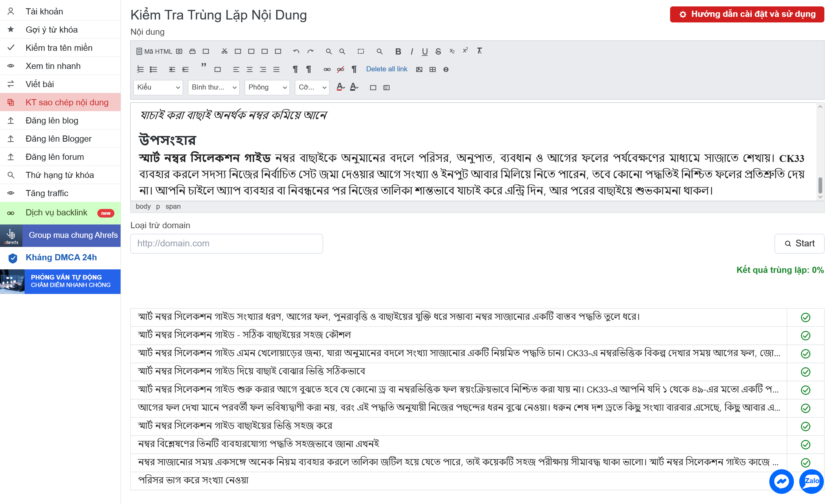Center align the text

pyautogui.click(x=250, y=69)
